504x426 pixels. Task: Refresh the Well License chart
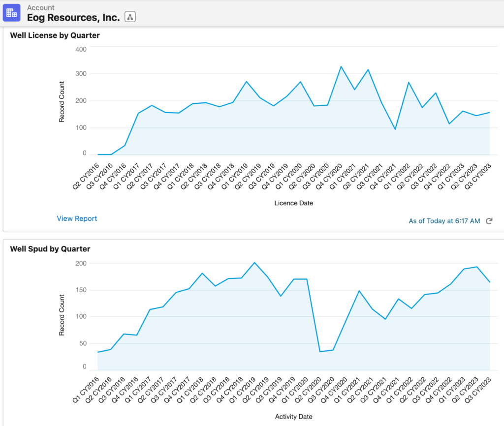(489, 221)
